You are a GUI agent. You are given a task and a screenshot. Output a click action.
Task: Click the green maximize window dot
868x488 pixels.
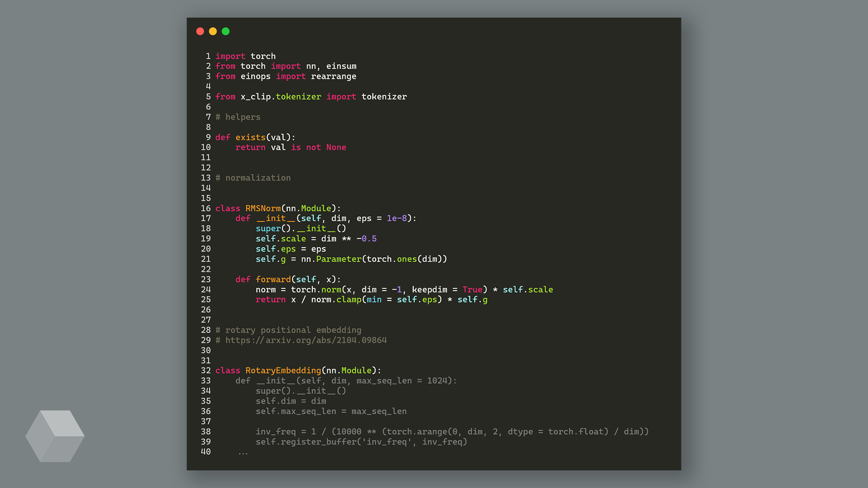pos(226,31)
